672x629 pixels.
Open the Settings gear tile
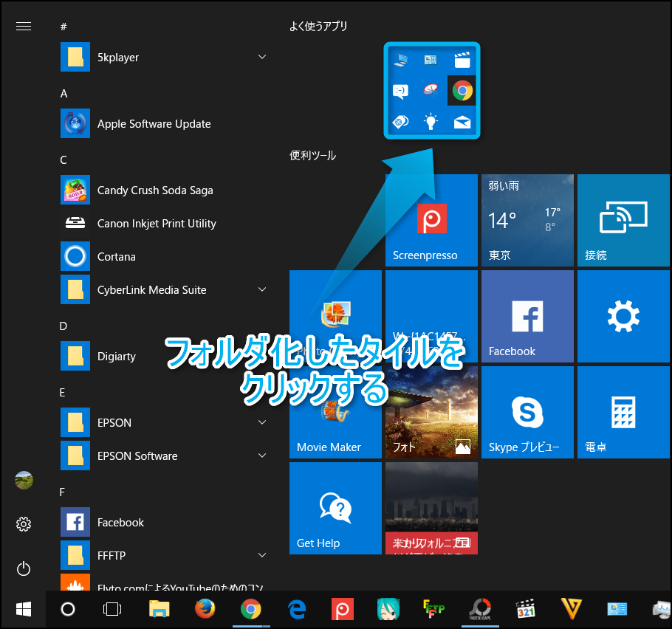click(623, 316)
